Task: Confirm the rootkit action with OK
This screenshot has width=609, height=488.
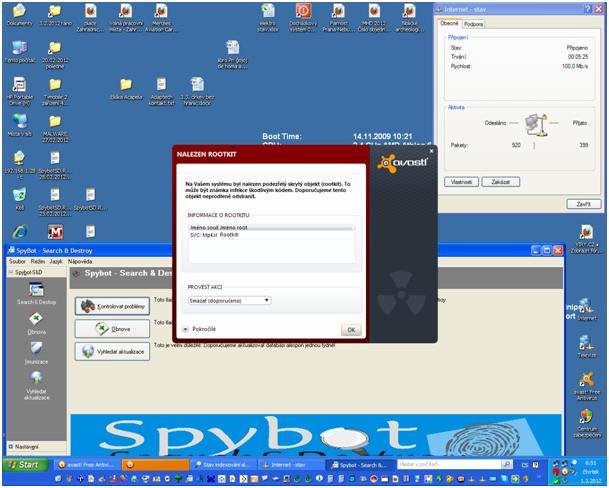Action: coord(351,330)
